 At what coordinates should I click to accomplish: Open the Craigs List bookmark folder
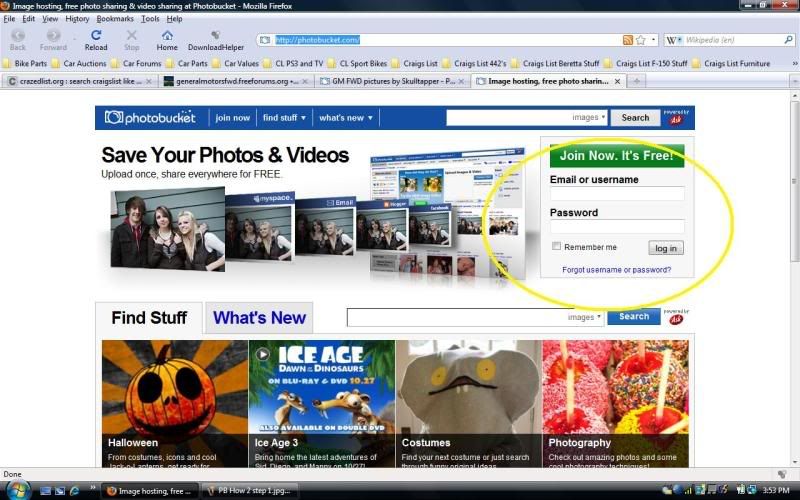415,63
